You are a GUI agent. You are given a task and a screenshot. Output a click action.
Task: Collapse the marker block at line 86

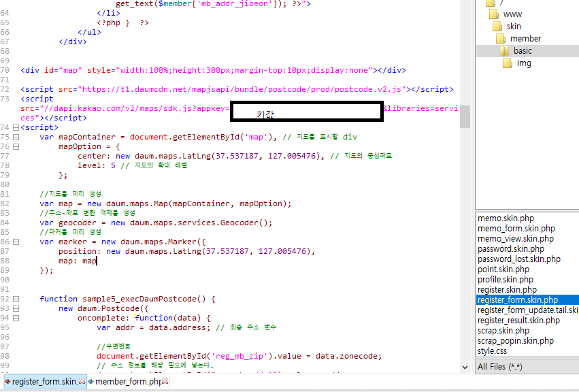[x=15, y=242]
